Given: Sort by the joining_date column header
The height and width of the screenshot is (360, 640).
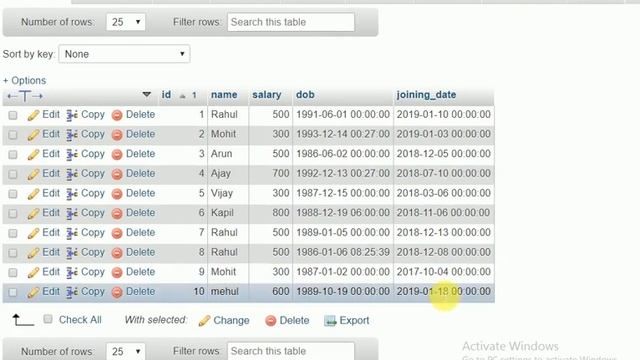Looking at the screenshot, I should click(426, 95).
